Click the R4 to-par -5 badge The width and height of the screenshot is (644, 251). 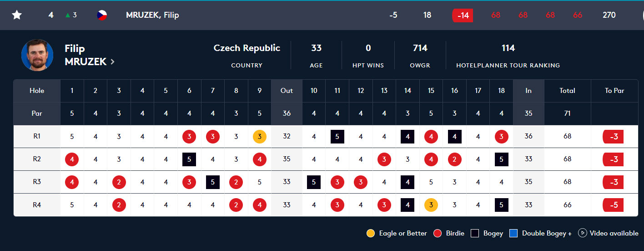point(613,205)
